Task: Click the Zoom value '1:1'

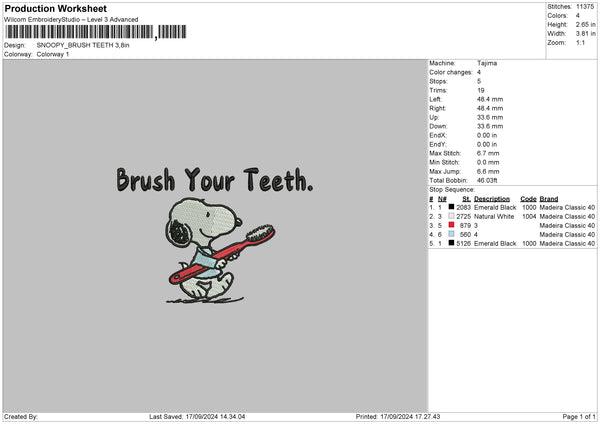Action: 580,43
